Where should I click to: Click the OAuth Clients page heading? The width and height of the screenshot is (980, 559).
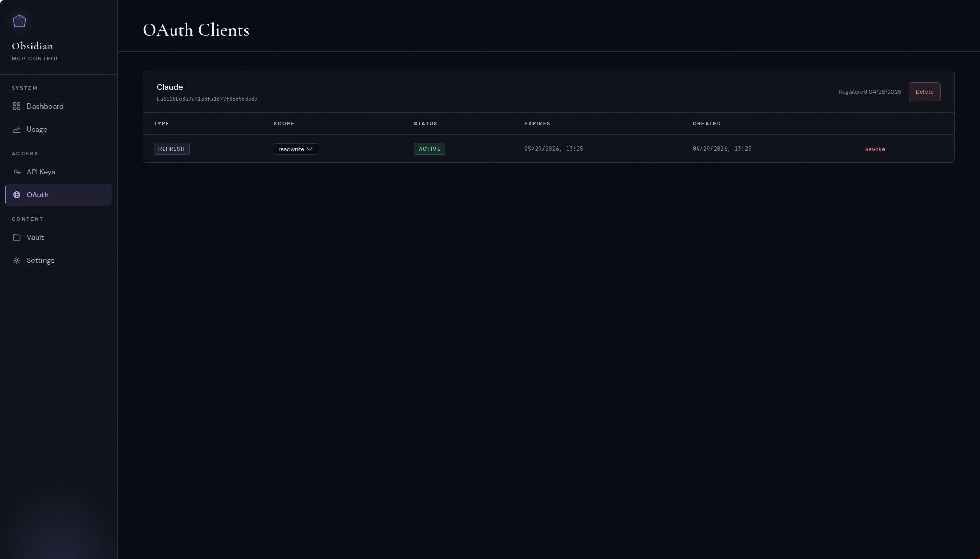coord(196,30)
